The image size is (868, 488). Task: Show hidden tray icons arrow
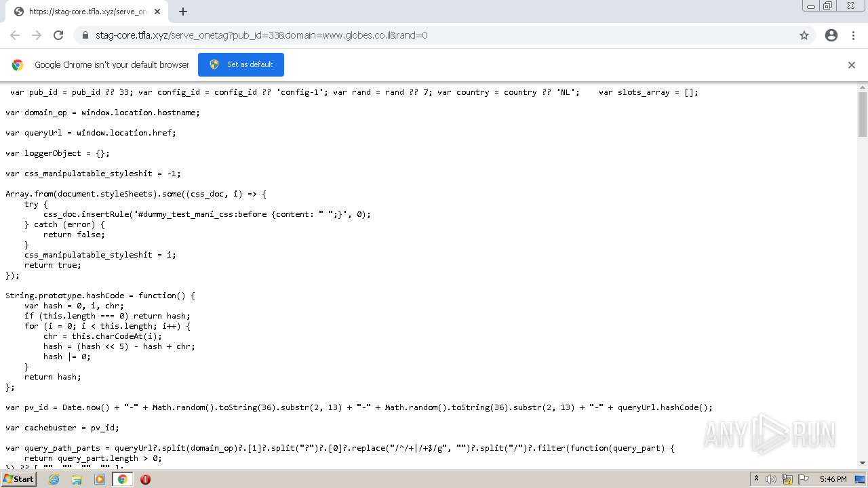(756, 479)
